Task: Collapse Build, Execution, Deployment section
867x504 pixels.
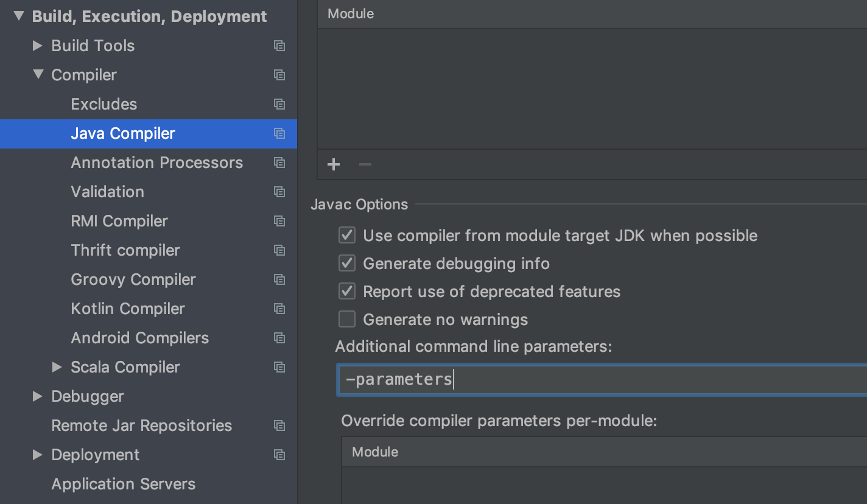Action: click(x=19, y=16)
